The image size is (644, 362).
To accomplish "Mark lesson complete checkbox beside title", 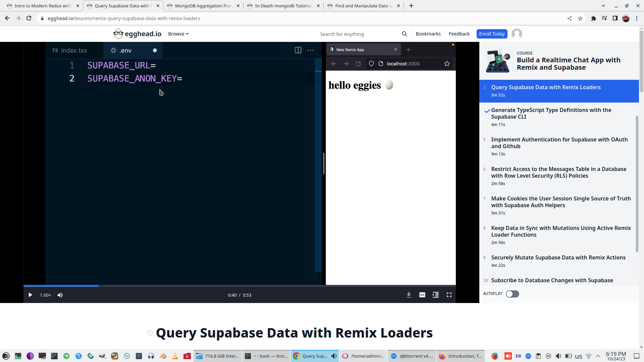I will pyautogui.click(x=150, y=333).
